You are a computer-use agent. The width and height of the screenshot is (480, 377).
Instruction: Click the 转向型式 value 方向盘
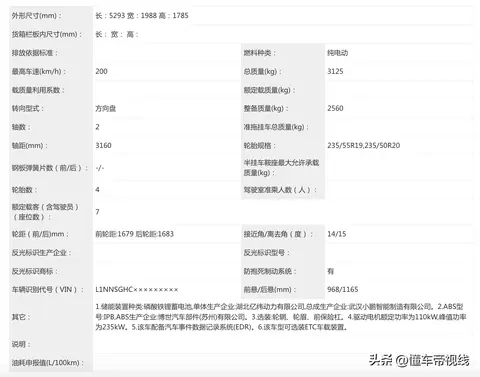[x=105, y=108]
